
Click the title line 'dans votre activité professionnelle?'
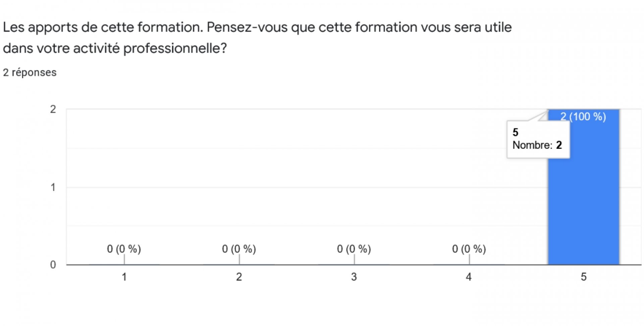115,49
